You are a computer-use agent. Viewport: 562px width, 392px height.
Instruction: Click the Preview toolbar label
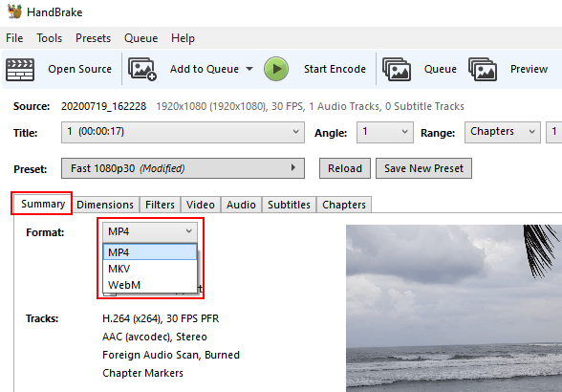click(x=529, y=69)
